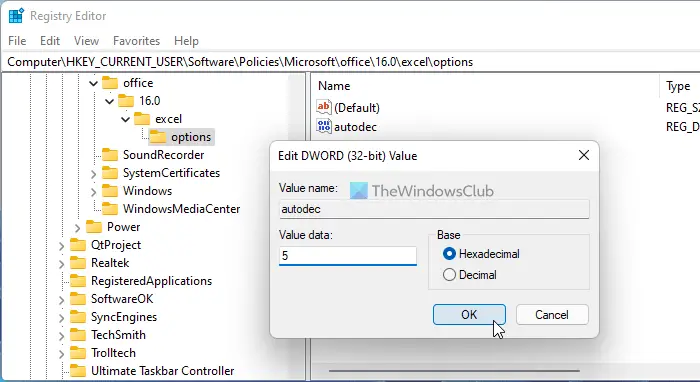Expand the Trolltech key

[61, 354]
